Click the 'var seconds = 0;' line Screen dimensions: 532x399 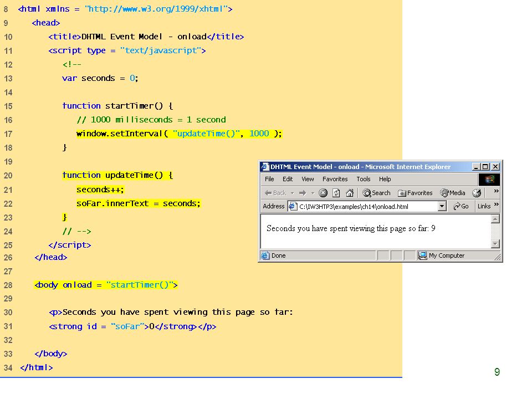click(100, 78)
